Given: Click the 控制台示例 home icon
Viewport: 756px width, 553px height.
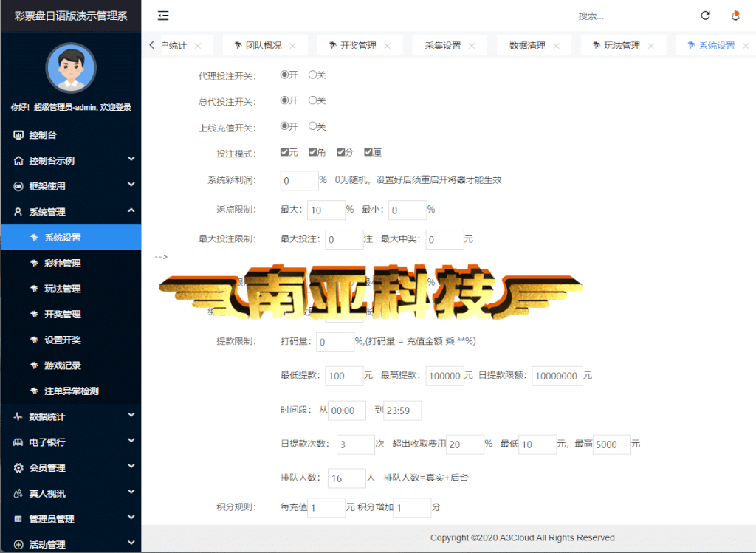Looking at the screenshot, I should point(18,160).
